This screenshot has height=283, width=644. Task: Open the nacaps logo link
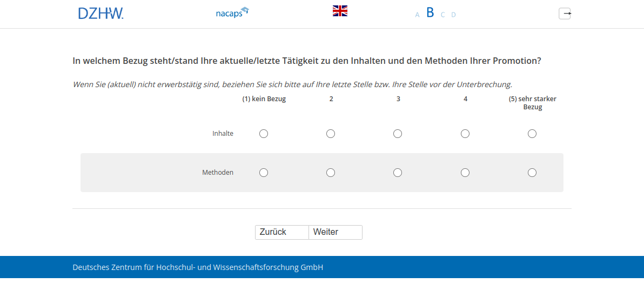click(232, 12)
